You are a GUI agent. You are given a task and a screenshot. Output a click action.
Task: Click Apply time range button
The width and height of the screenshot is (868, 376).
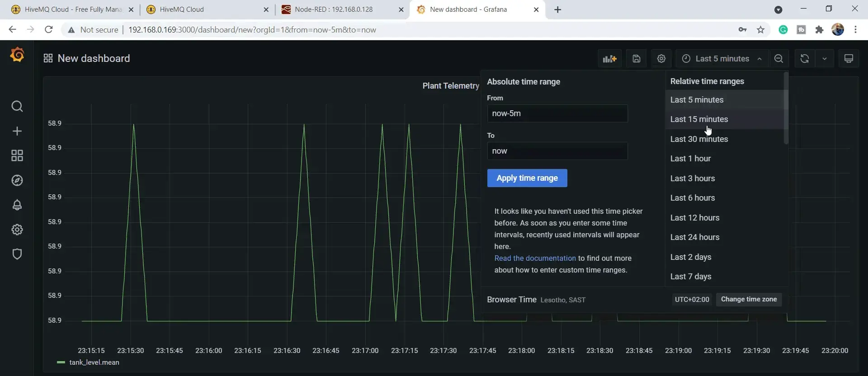(x=527, y=178)
